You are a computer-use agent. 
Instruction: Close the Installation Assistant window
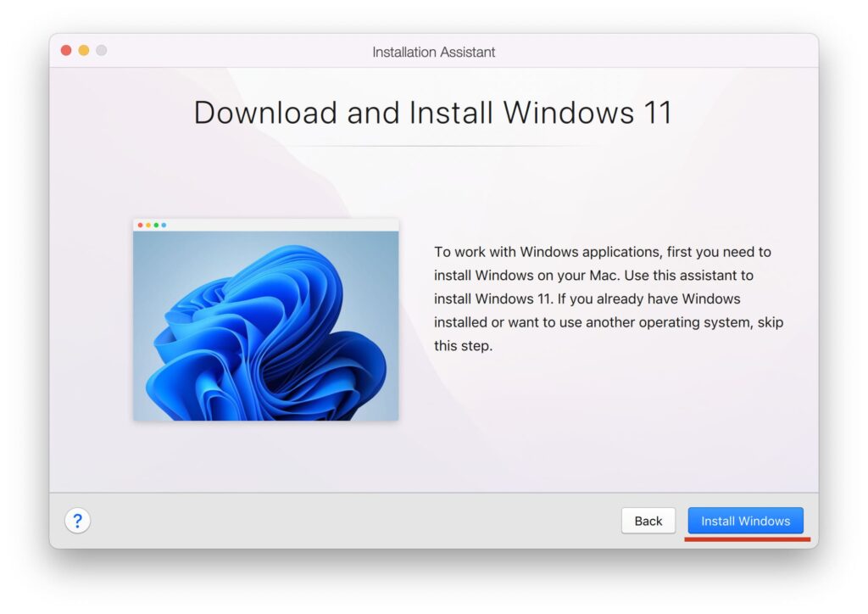(x=66, y=51)
